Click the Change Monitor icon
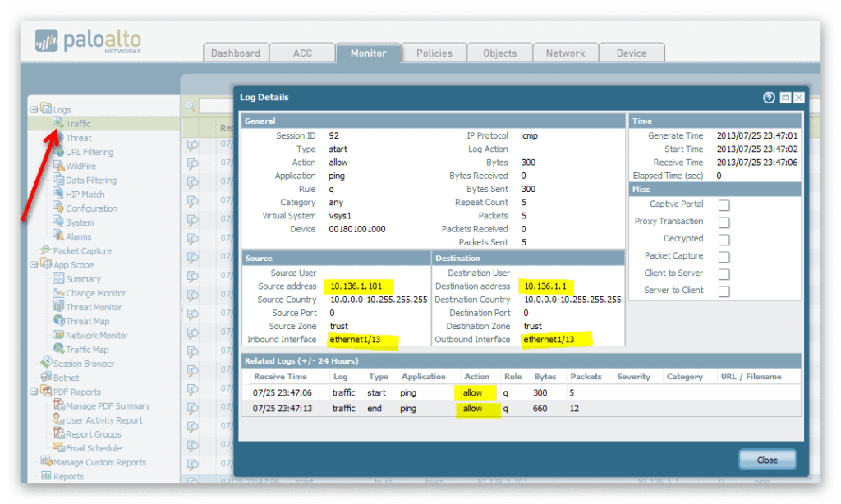This screenshot has height=504, width=841. [58, 293]
